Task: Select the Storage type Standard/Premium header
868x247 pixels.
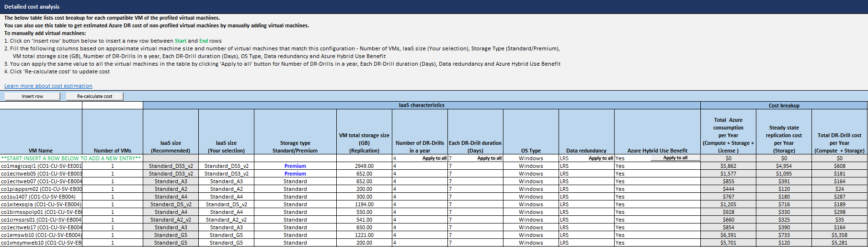Action: coord(295,132)
